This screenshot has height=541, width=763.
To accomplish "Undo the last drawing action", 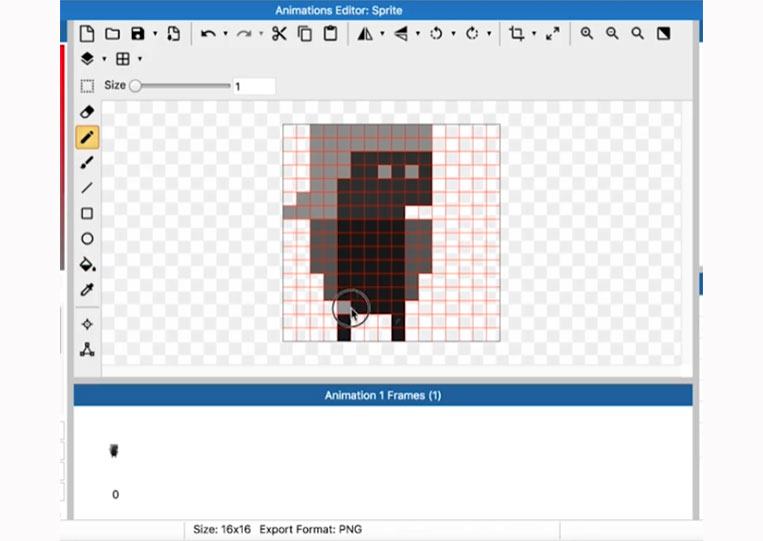I will (x=208, y=34).
